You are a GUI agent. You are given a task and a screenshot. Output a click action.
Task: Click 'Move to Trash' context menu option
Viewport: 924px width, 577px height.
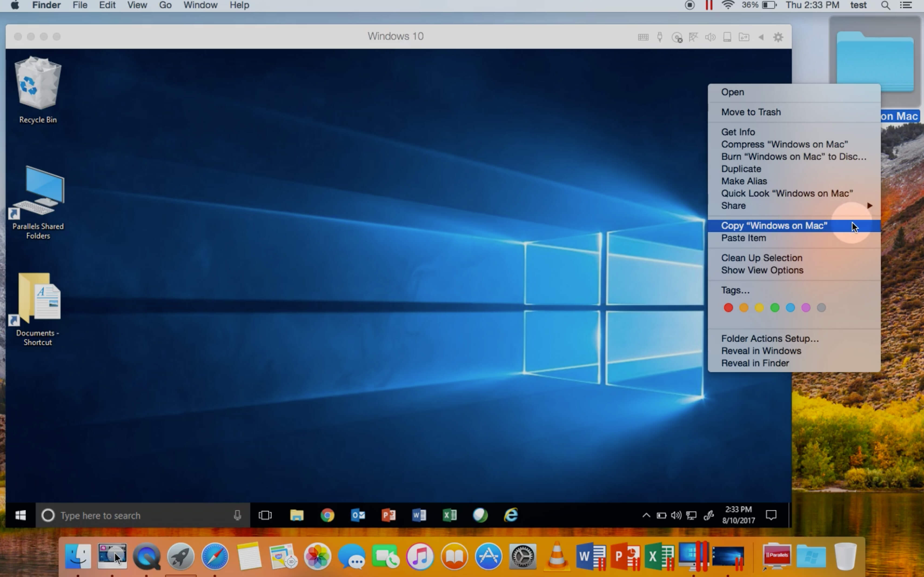tap(751, 111)
